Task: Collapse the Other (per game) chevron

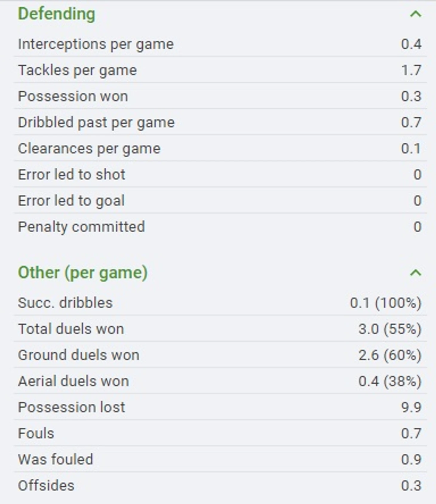Action: [x=415, y=273]
